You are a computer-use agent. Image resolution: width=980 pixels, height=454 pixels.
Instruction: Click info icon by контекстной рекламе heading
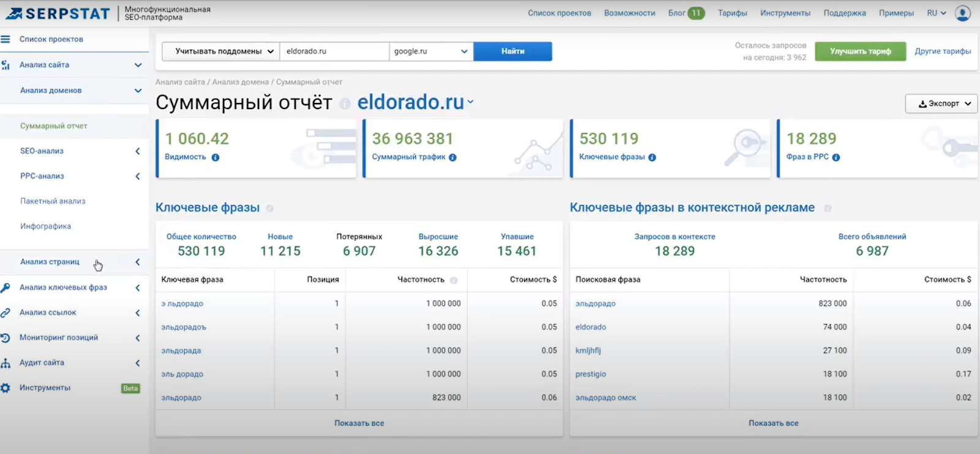[x=827, y=208]
